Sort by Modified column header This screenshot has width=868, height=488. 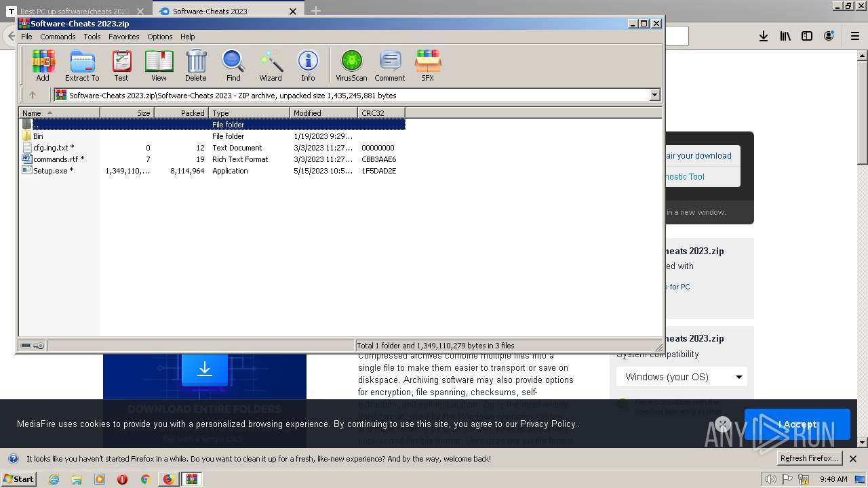[324, 113]
